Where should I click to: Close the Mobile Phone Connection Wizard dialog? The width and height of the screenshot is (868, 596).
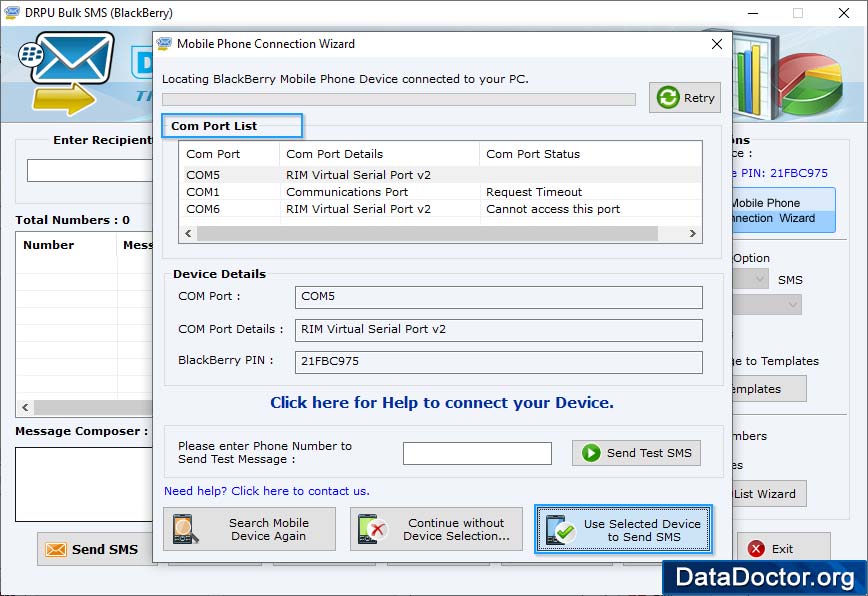717,44
